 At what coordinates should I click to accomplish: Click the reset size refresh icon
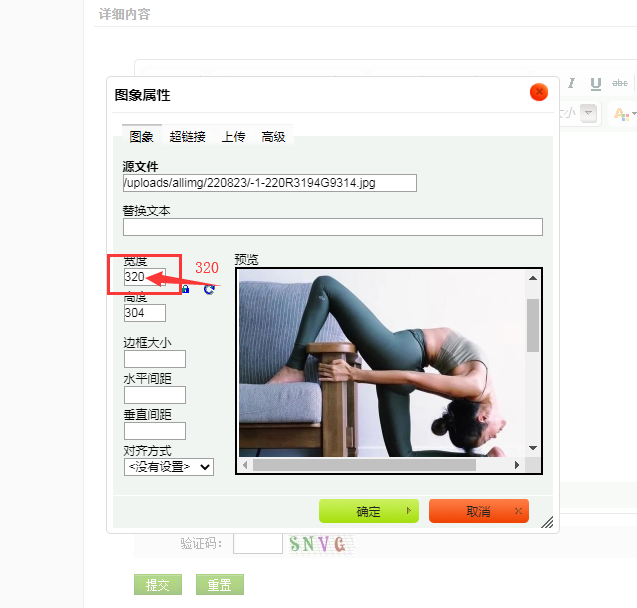click(x=209, y=289)
